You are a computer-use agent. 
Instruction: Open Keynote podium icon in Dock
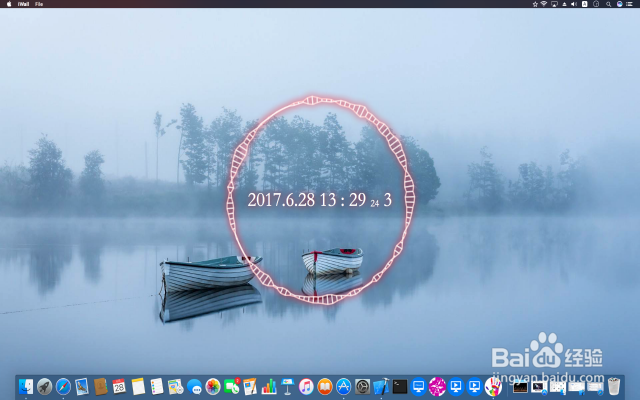287,386
